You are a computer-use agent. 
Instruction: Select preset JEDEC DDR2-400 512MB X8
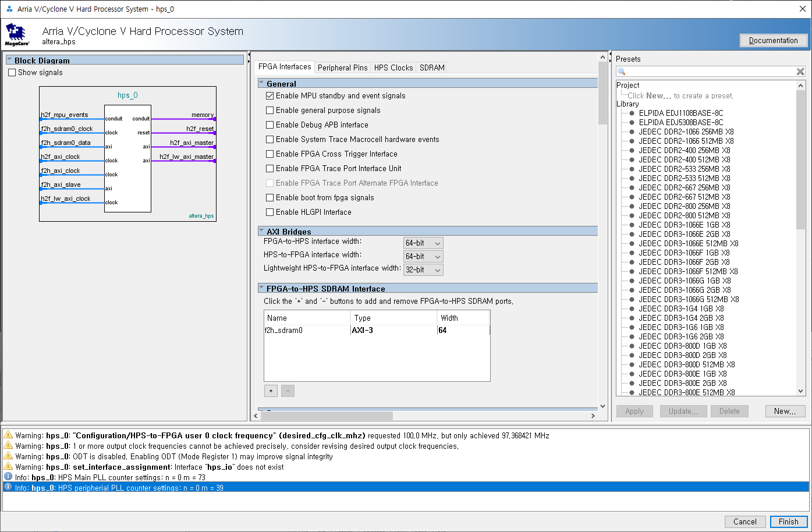[x=684, y=159]
